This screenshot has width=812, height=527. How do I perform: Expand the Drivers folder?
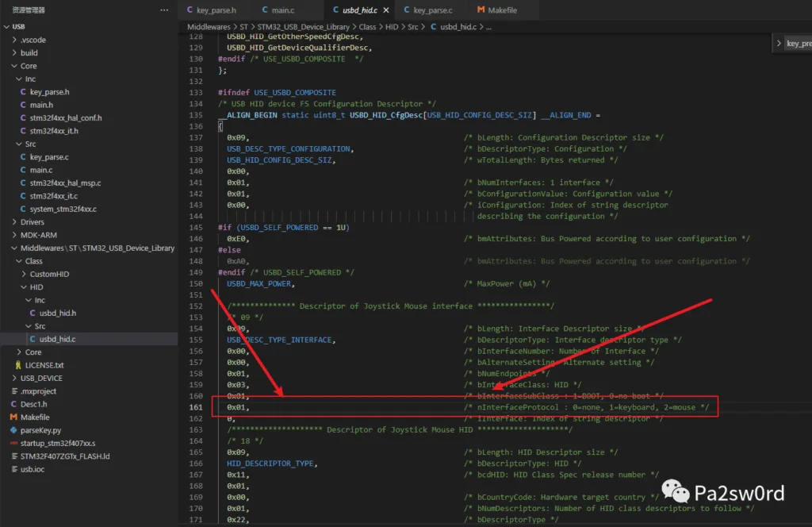[14, 221]
